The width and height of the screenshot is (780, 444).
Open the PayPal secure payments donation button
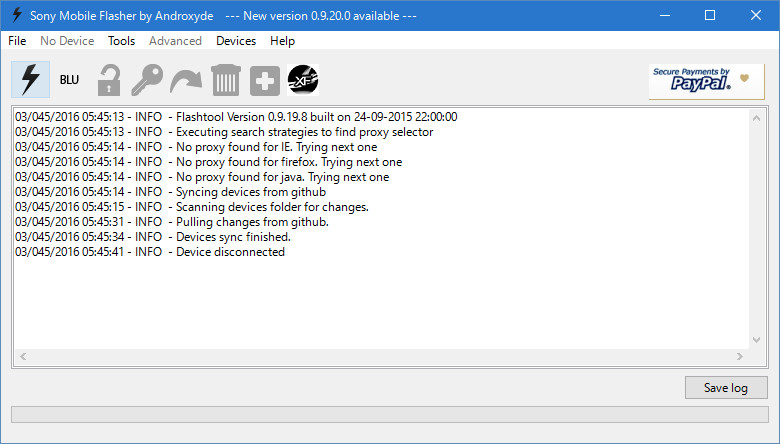[706, 80]
